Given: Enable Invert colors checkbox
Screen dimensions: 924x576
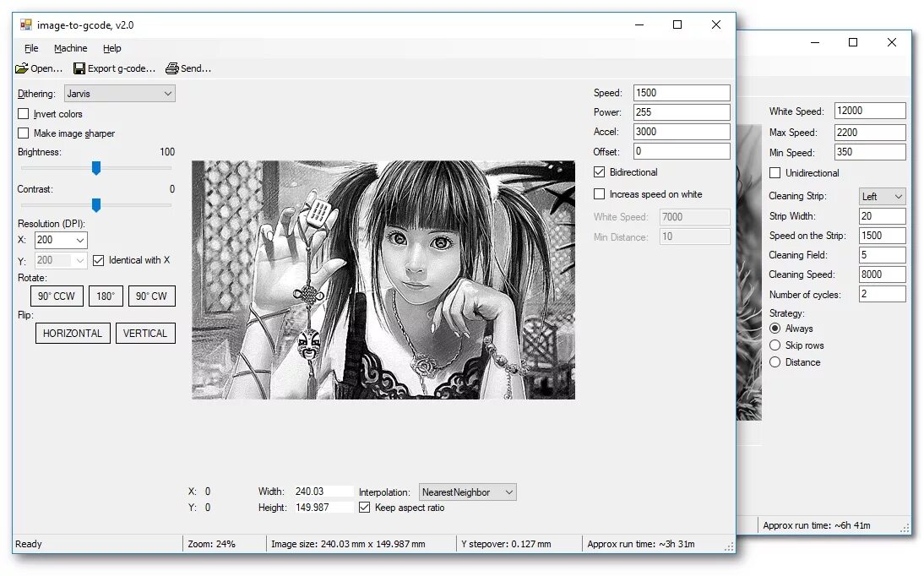Looking at the screenshot, I should click(x=24, y=114).
